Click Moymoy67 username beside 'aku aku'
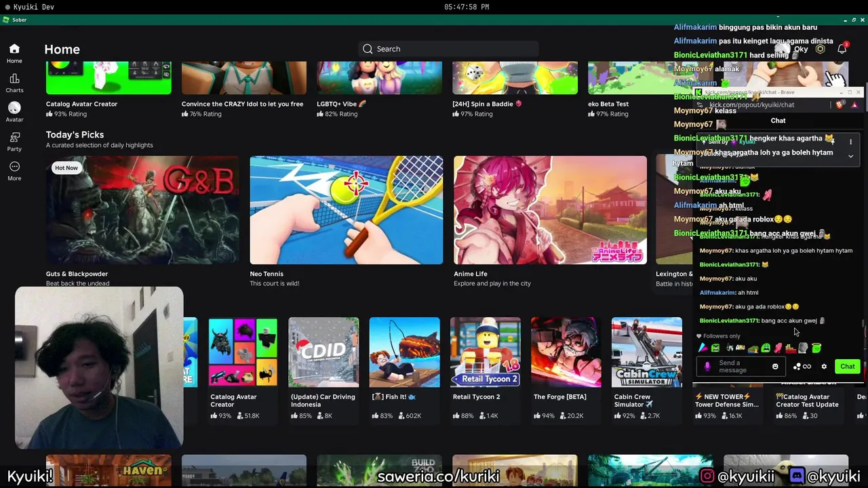The height and width of the screenshot is (488, 868). coord(716,279)
